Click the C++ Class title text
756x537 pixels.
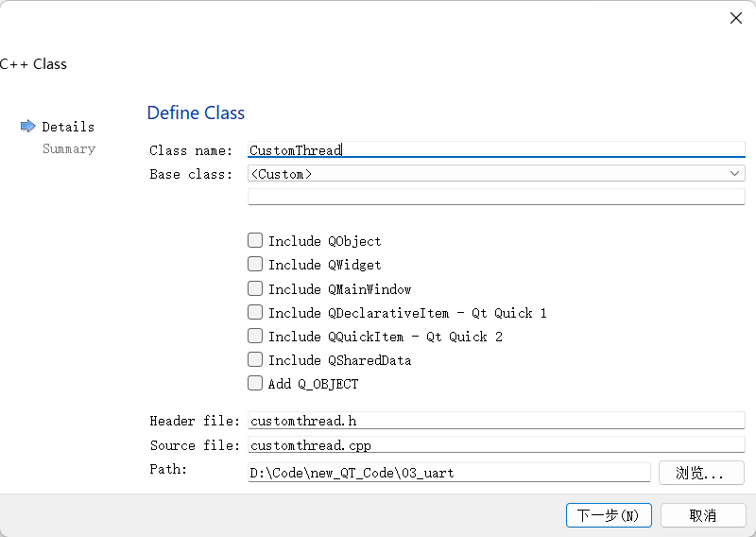pos(33,64)
